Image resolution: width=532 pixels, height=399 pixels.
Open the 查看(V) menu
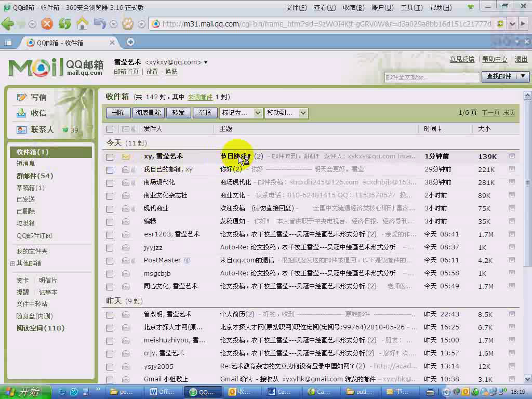(x=325, y=7)
